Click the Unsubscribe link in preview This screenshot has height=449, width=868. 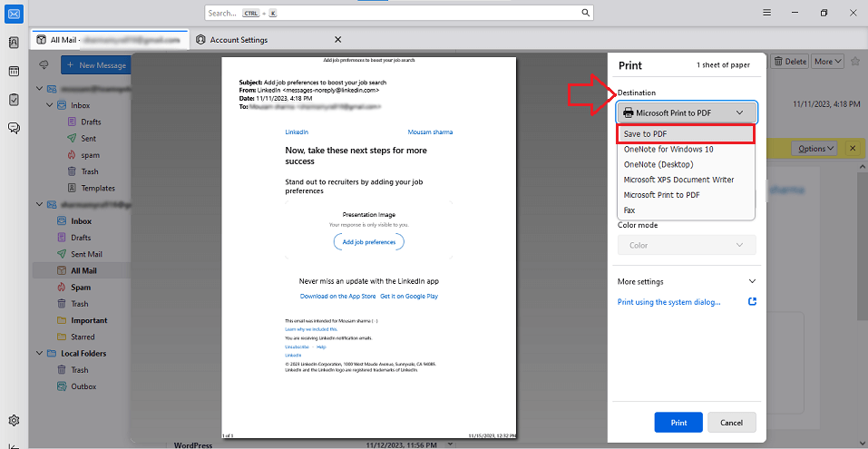tap(297, 347)
